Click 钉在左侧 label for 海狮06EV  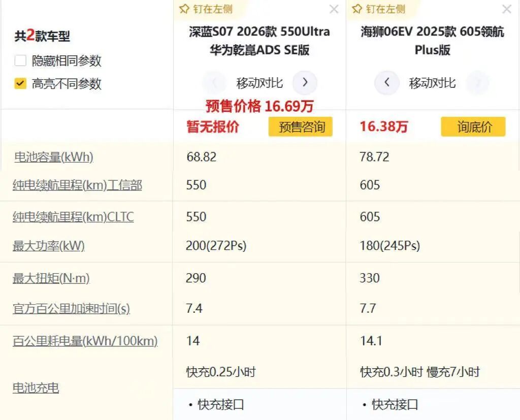tap(385, 9)
